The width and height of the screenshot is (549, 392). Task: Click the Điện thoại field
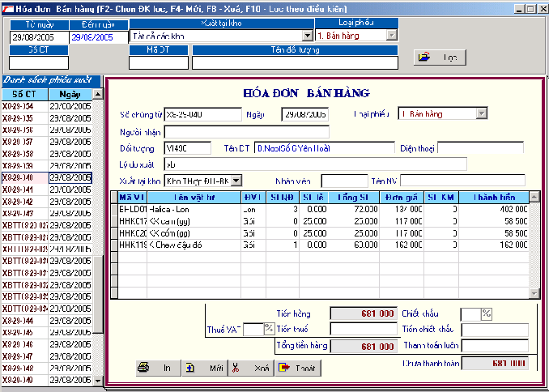coord(481,148)
